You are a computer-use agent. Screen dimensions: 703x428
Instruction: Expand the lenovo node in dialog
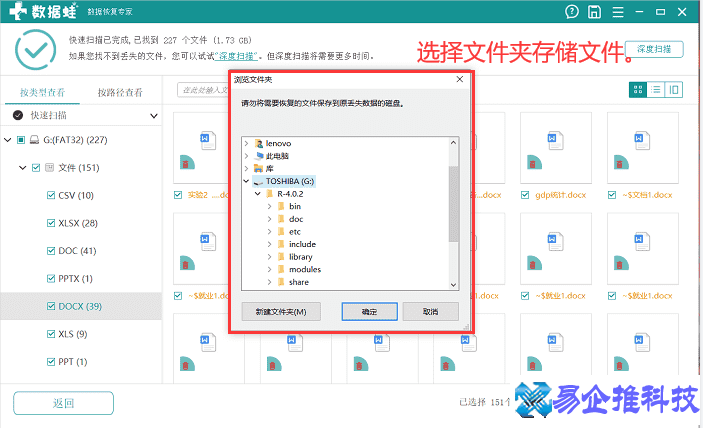click(246, 143)
